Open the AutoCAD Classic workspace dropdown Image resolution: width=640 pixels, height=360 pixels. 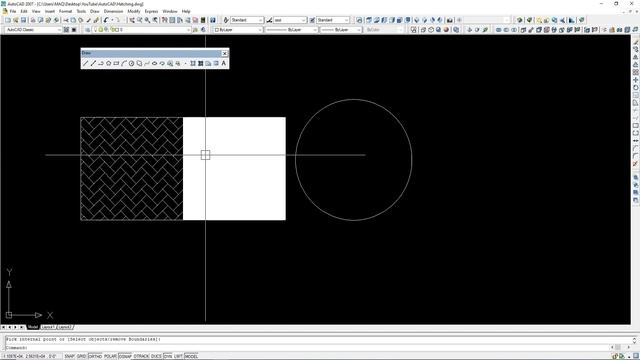tap(33, 30)
